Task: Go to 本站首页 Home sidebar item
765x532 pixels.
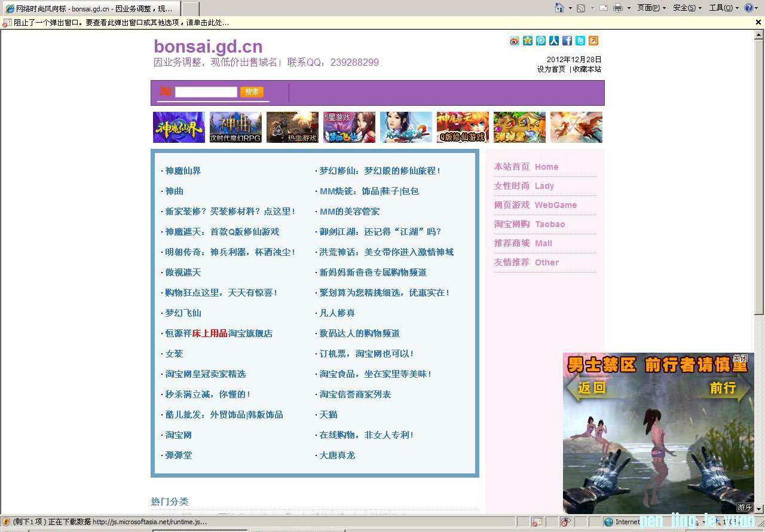Action: [x=526, y=167]
